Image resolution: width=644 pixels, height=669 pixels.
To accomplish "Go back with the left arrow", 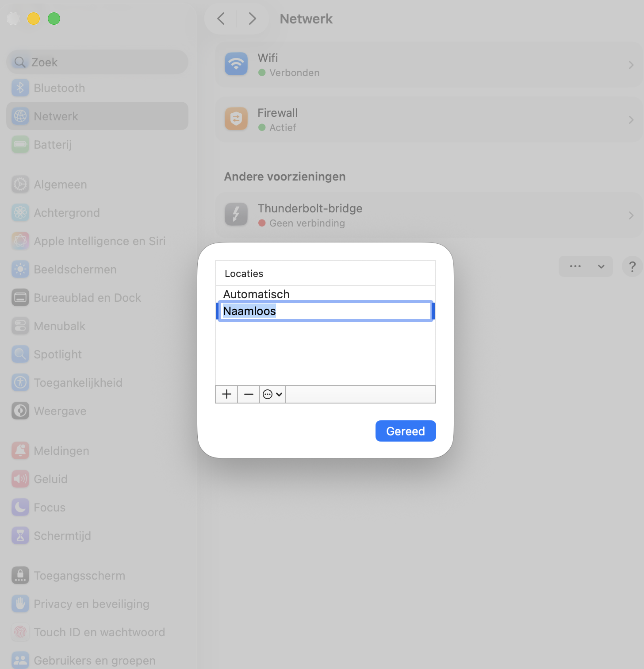I will tap(221, 19).
